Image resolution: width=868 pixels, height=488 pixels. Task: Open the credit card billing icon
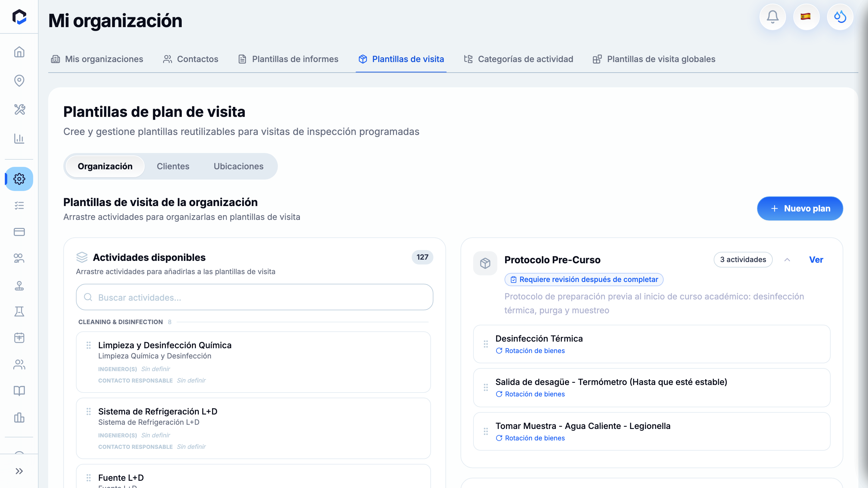(x=19, y=232)
